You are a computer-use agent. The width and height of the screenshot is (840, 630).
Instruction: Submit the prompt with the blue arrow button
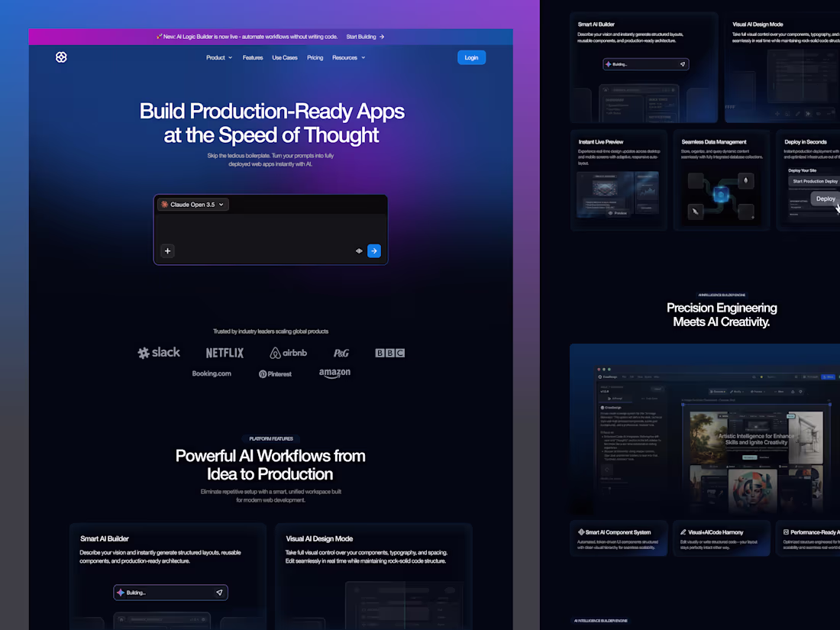point(374,250)
